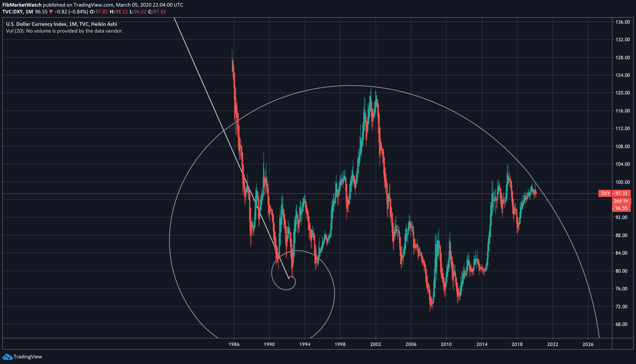Click the low value L:96.52
636x364 pixels.
(138, 12)
